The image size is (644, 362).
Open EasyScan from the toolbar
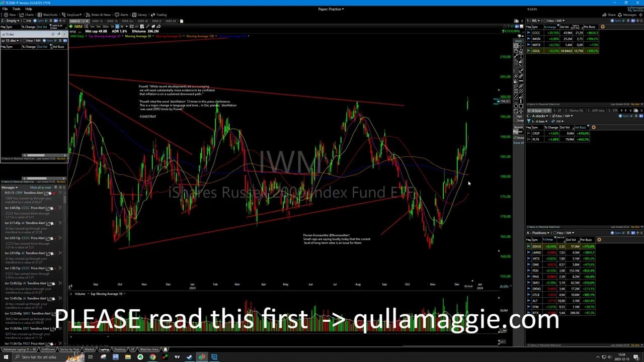[71, 15]
